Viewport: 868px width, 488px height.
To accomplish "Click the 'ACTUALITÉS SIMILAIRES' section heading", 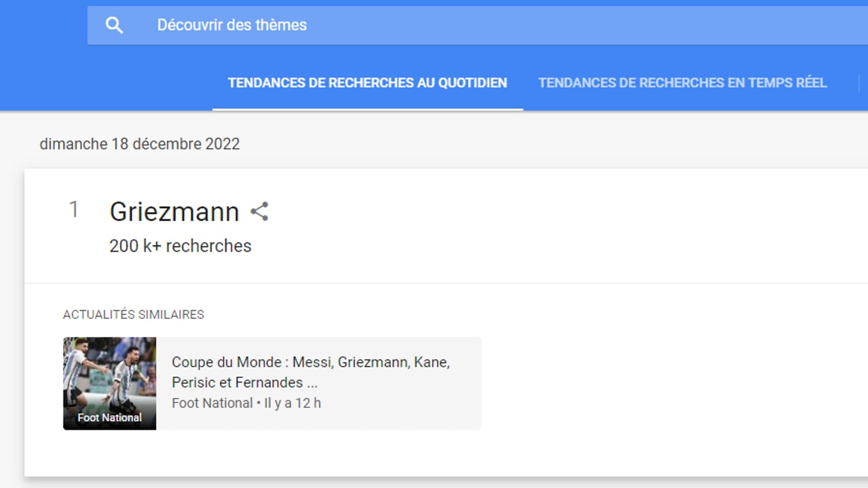I will coord(133,314).
